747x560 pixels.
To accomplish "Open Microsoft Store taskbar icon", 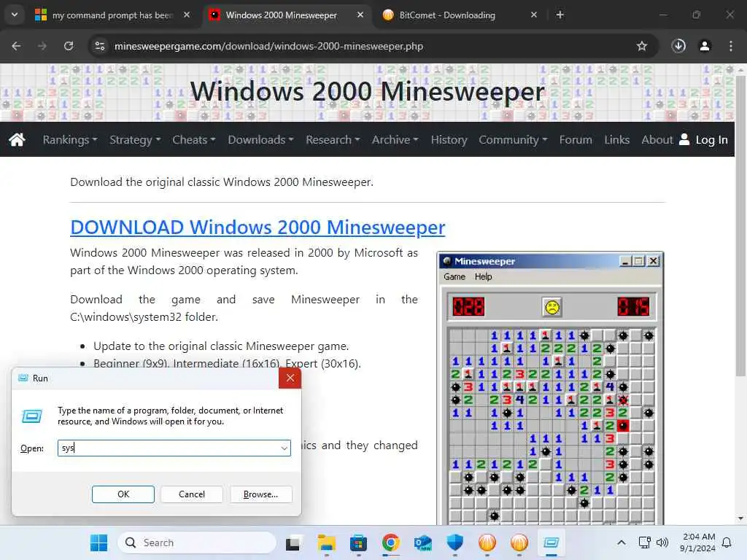I will click(358, 542).
